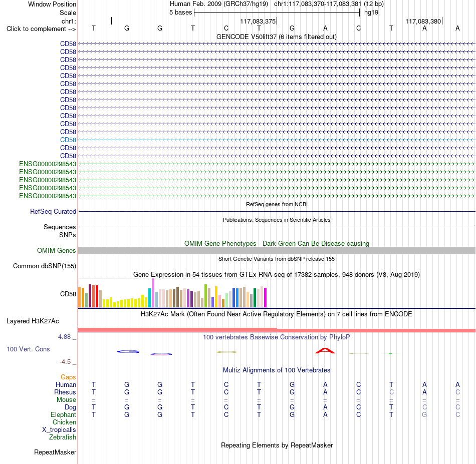Click the Sequences track label
This screenshot has width=476, height=464.
[60, 227]
